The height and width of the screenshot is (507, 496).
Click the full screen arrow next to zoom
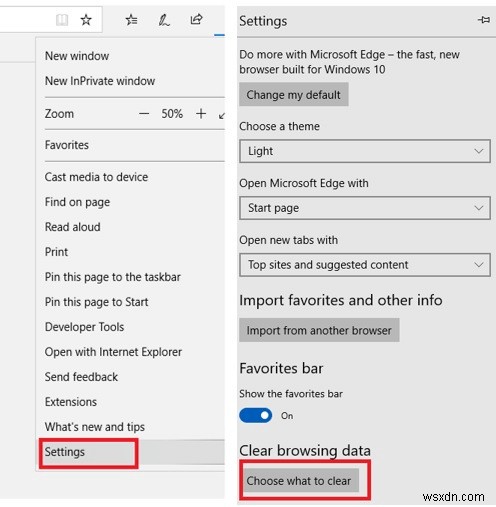pyautogui.click(x=221, y=115)
